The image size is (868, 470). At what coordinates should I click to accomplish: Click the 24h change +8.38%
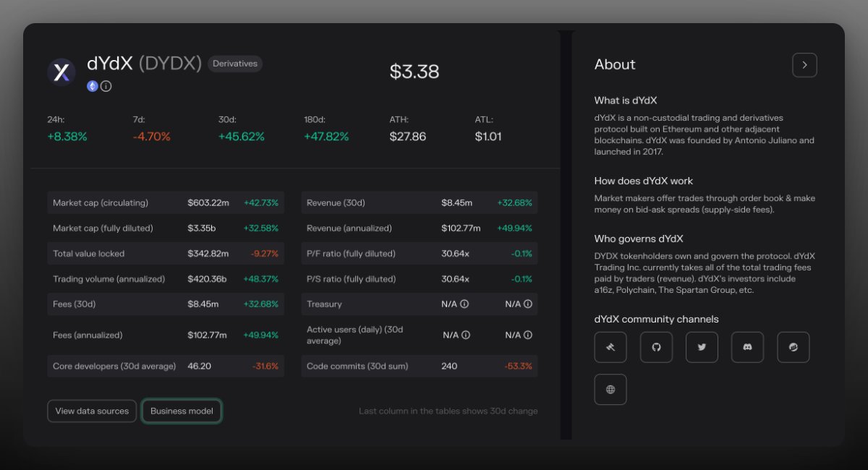67,137
